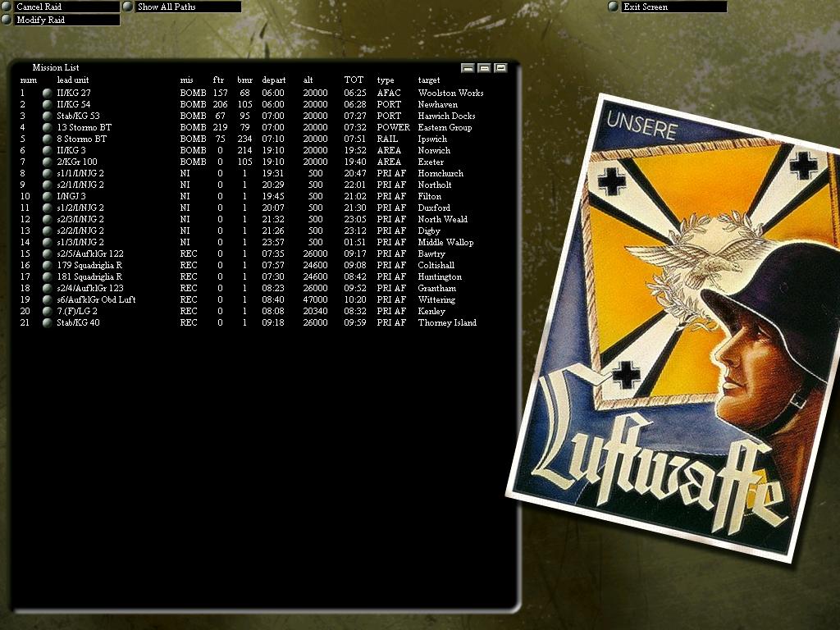Click the lead unit column header
The width and height of the screenshot is (840, 630).
tap(73, 80)
